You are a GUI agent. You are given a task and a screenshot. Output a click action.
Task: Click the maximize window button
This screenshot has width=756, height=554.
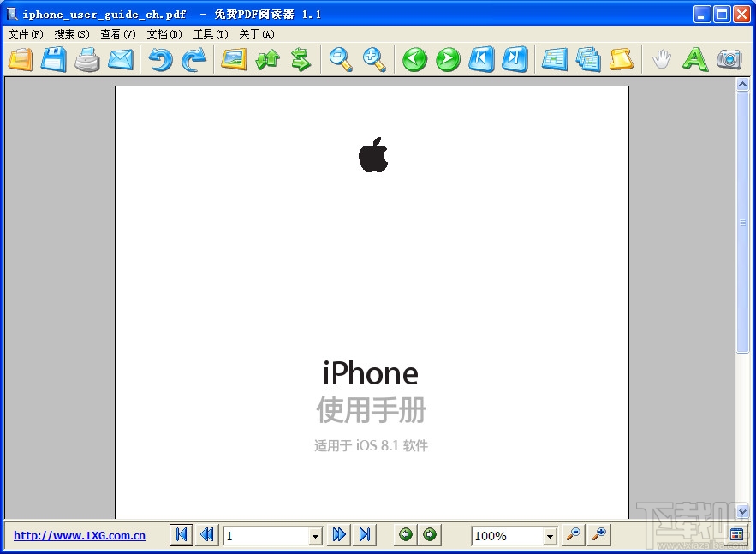pyautogui.click(x=722, y=15)
